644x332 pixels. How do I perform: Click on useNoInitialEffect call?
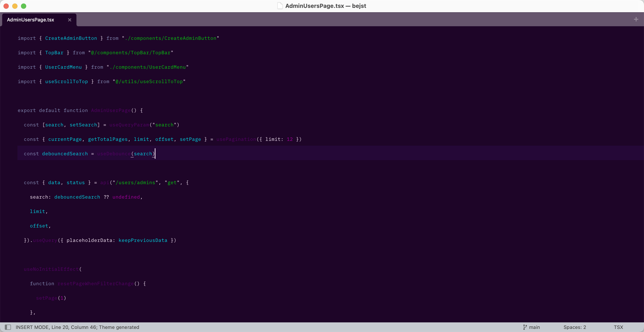[51, 269]
